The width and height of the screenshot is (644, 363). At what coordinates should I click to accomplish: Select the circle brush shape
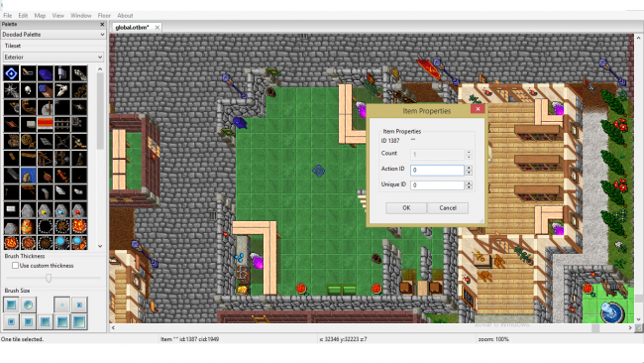(28, 304)
